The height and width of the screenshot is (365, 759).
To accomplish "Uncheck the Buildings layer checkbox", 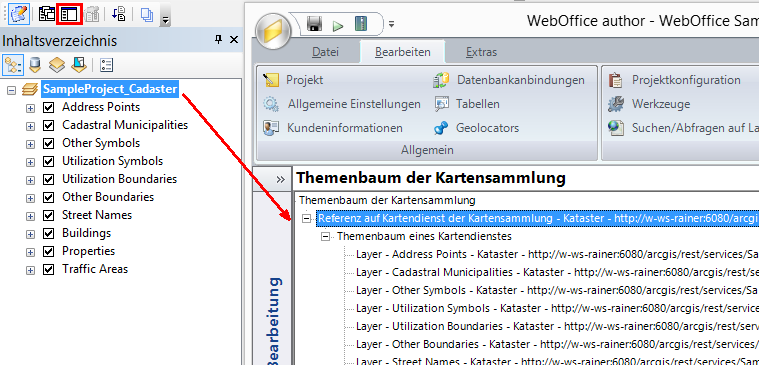I will [x=48, y=233].
